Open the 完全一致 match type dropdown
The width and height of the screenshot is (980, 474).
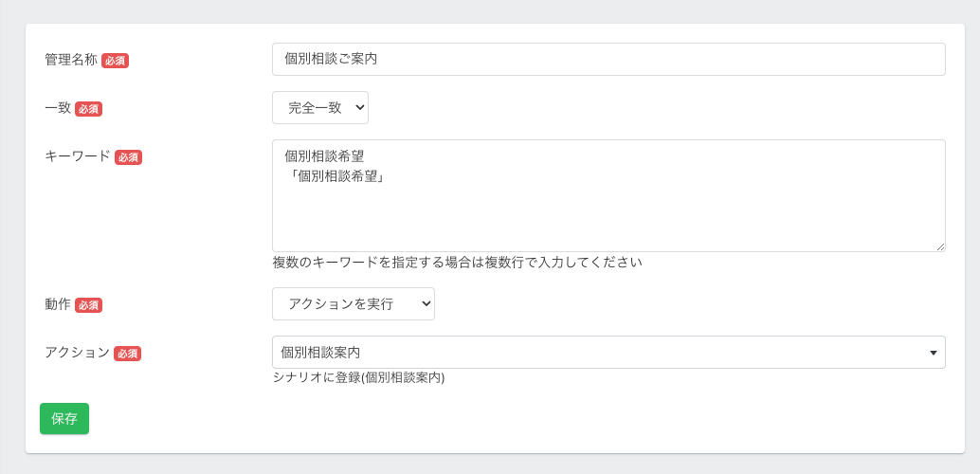coord(320,107)
